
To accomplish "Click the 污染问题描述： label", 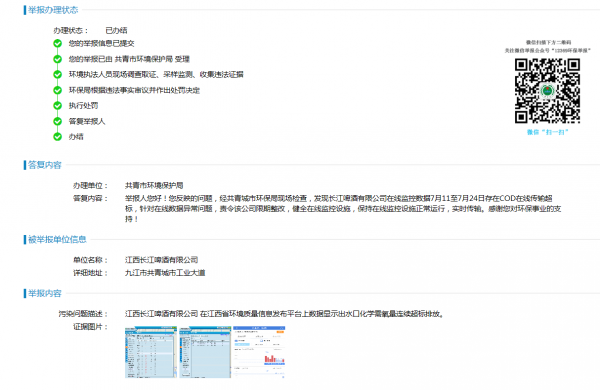I will tap(83, 314).
